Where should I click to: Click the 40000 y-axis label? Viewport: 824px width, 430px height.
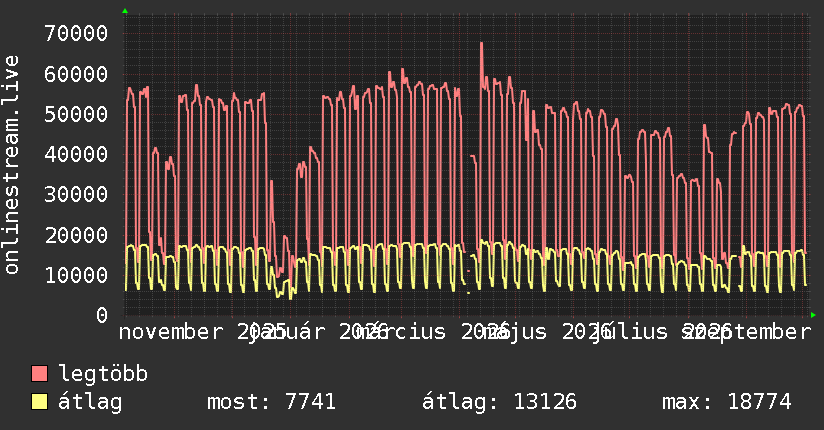76,155
